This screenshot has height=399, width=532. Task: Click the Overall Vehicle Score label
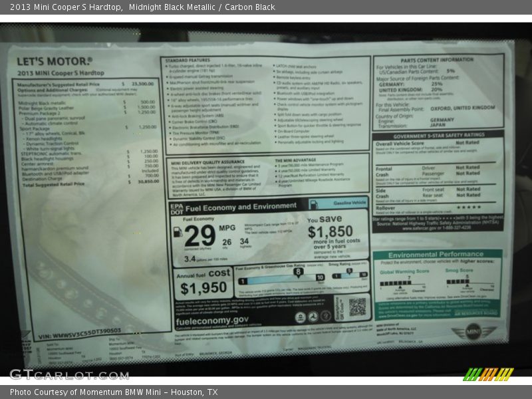click(400, 144)
